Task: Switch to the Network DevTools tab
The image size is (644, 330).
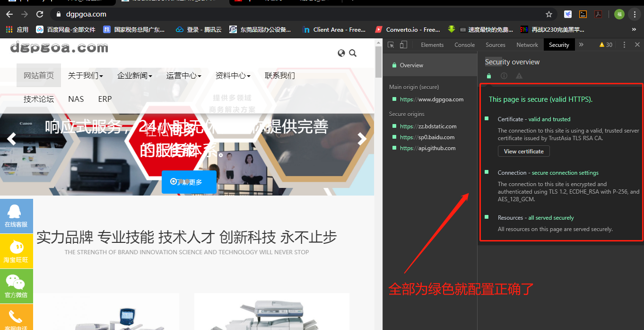Action: [x=527, y=45]
